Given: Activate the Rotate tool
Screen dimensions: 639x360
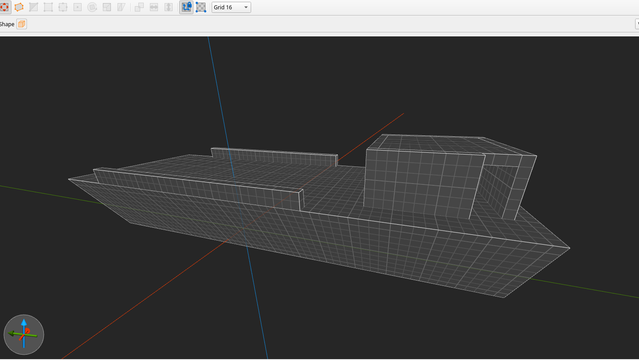Looking at the screenshot, I should pos(92,7).
